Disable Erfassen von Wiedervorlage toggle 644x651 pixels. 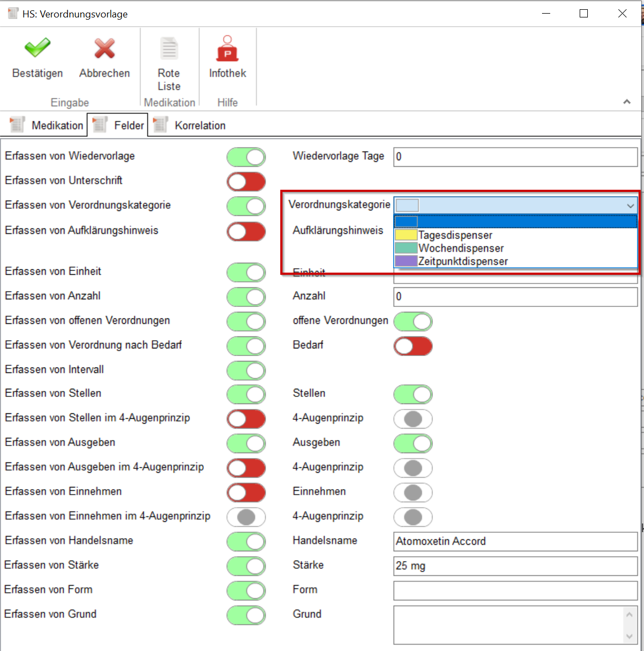[x=246, y=157]
